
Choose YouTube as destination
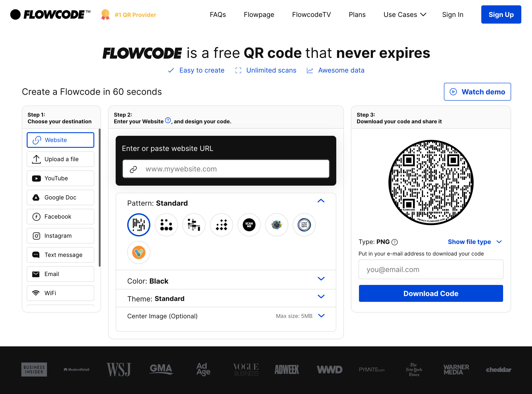click(x=60, y=178)
